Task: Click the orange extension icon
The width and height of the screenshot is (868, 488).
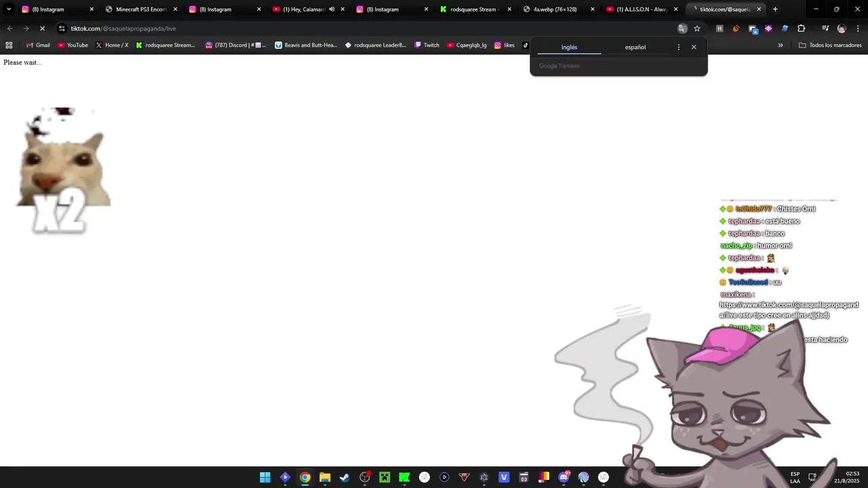Action: 736,28
